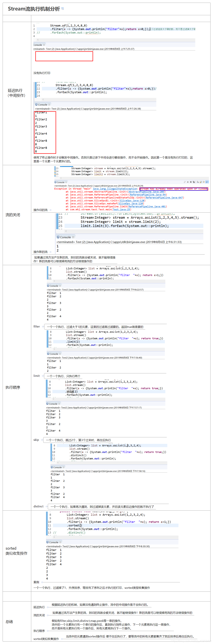
Task: Open ReferencePipeline.java:94 stack trace link
Action: tap(148, 195)
